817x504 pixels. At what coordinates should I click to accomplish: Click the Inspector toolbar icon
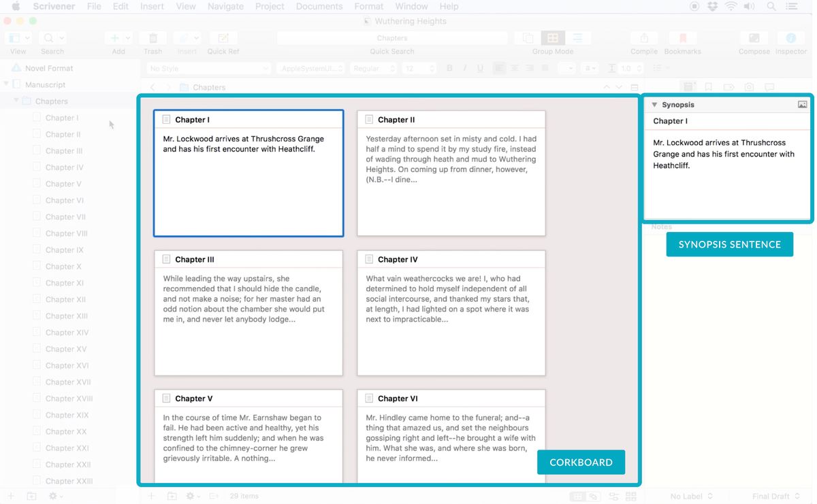pos(791,38)
